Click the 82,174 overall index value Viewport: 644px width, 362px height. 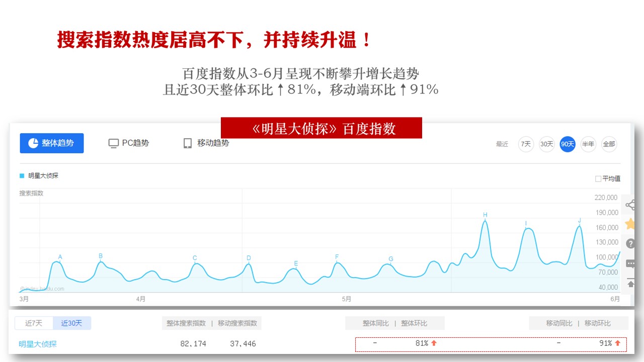pos(193,344)
